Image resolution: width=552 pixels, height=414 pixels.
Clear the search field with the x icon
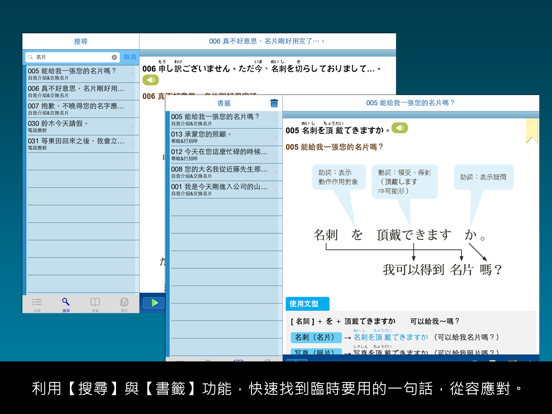coord(114,57)
